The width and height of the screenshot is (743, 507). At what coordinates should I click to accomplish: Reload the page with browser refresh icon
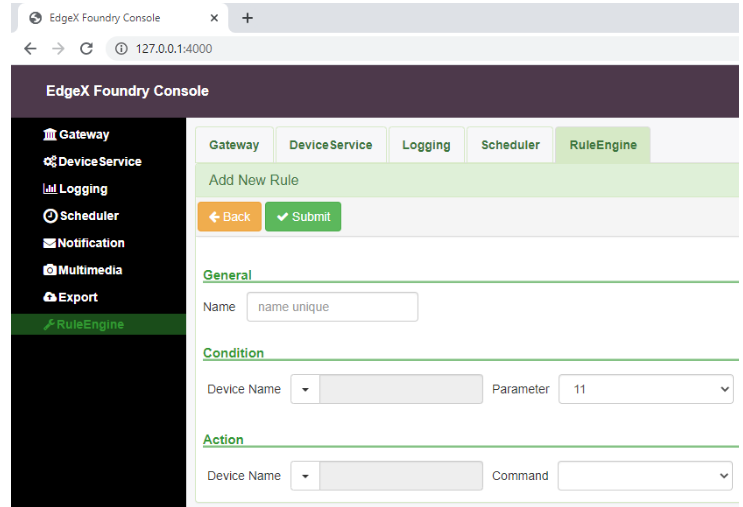pyautogui.click(x=86, y=48)
